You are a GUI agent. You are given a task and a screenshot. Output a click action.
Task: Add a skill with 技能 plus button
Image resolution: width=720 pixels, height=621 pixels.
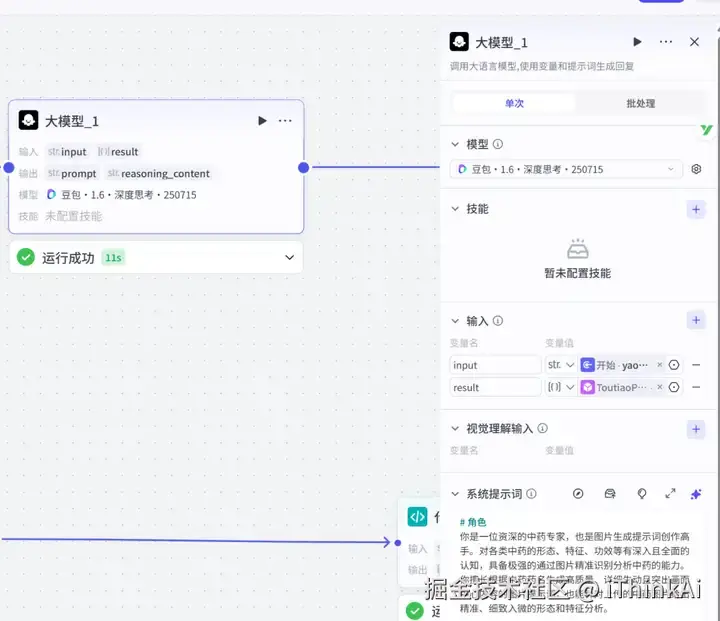[696, 209]
